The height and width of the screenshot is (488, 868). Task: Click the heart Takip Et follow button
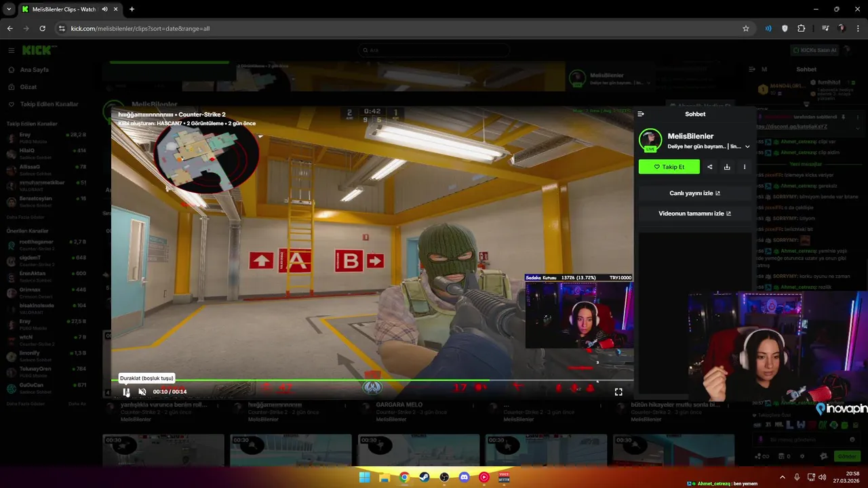(x=669, y=167)
